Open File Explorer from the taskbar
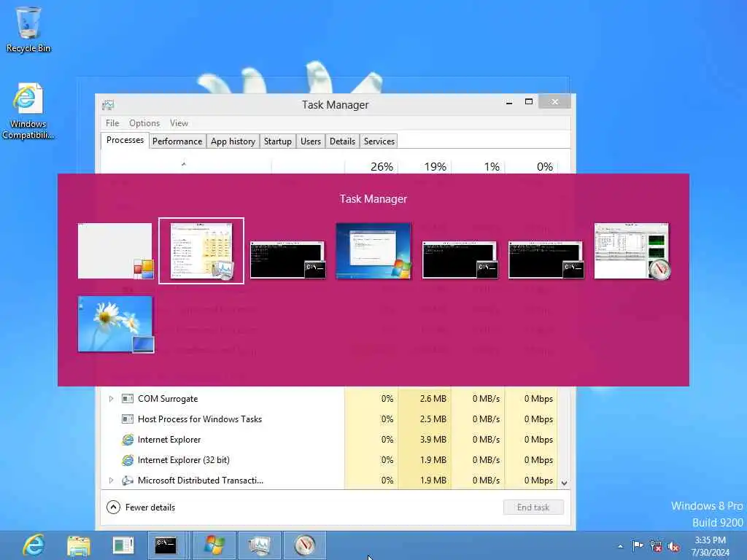 [x=79, y=545]
